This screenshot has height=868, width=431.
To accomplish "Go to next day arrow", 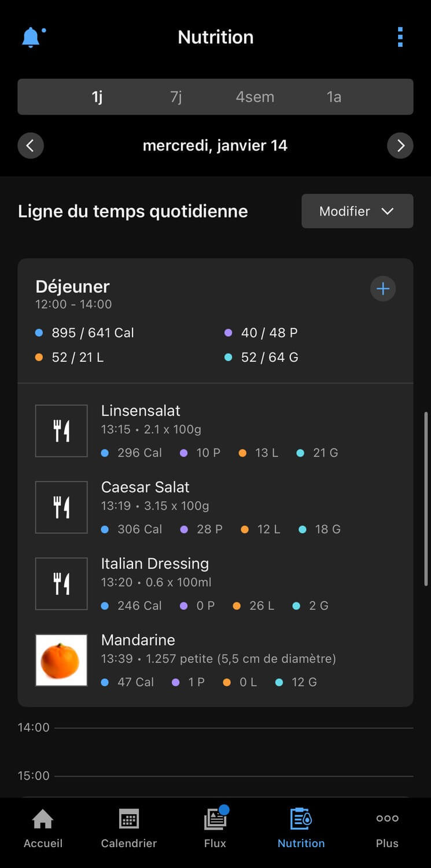I will 400,145.
